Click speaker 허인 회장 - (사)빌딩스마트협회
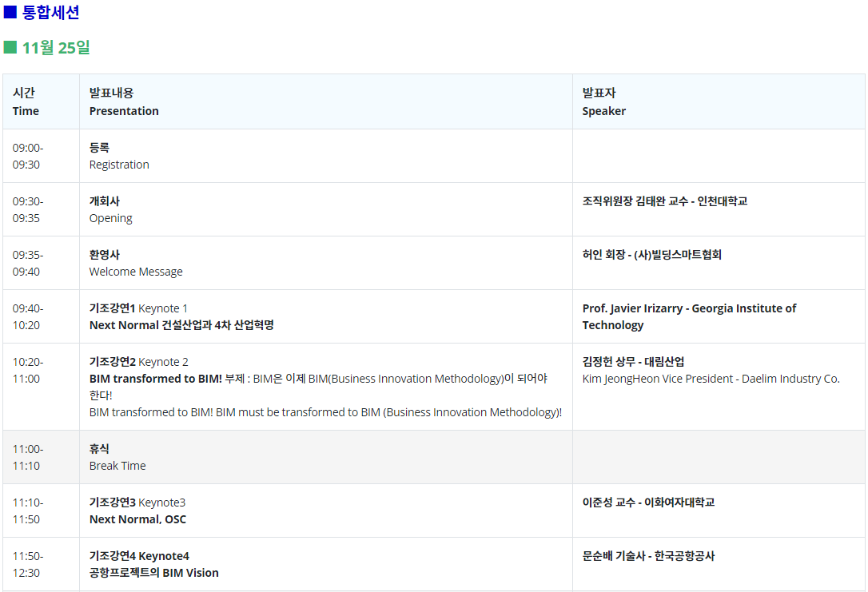 click(651, 255)
